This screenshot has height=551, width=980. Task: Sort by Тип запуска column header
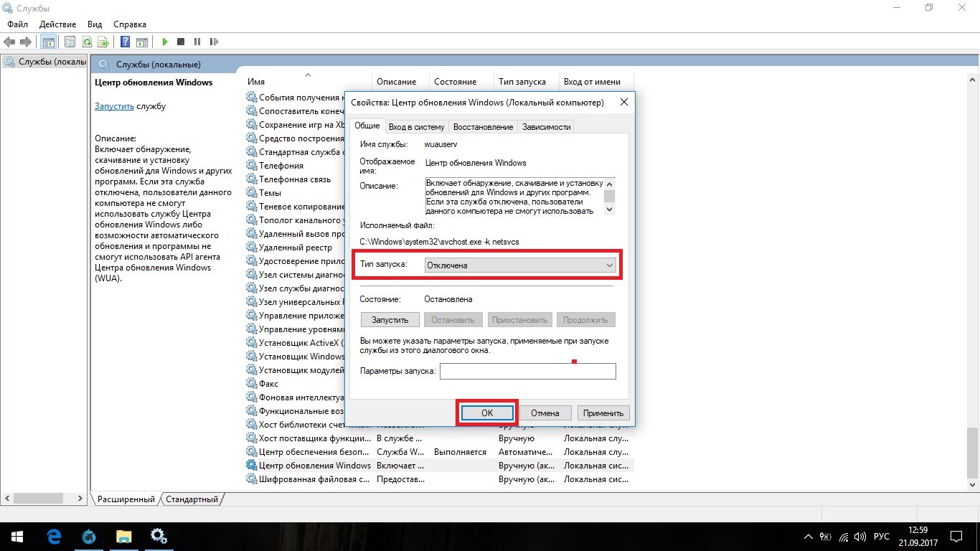click(x=527, y=82)
